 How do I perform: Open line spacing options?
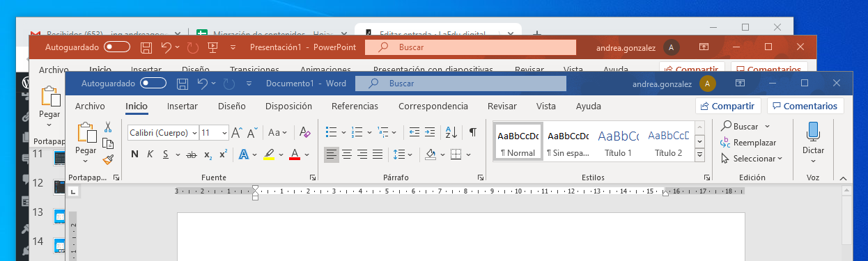click(x=400, y=154)
